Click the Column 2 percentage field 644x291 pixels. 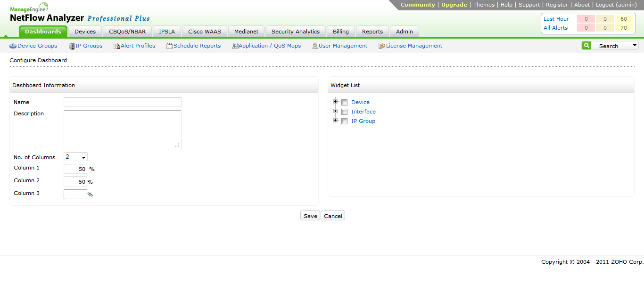(x=75, y=182)
